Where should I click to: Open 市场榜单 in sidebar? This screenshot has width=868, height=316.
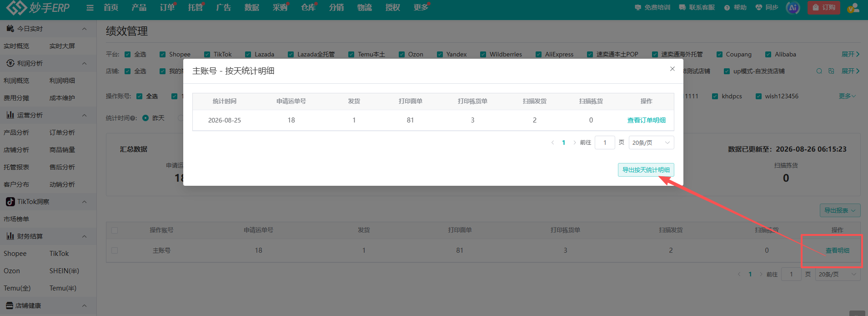[16, 219]
